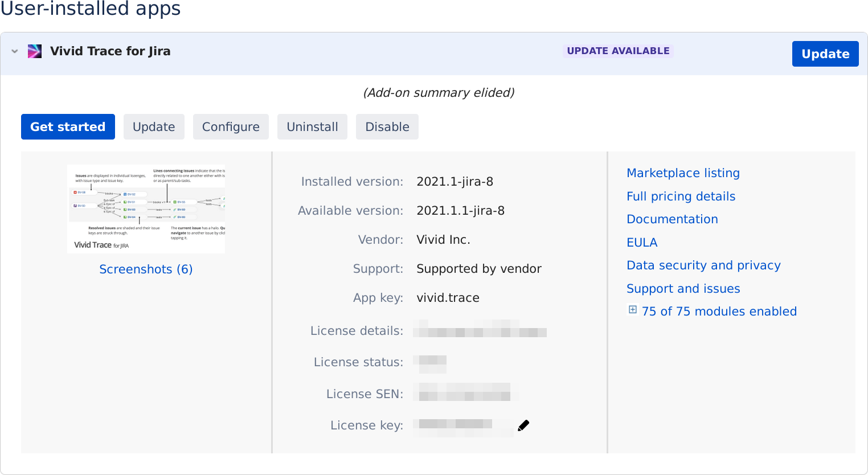The height and width of the screenshot is (475, 868).
Task: Open Support and issues link
Action: tap(683, 288)
